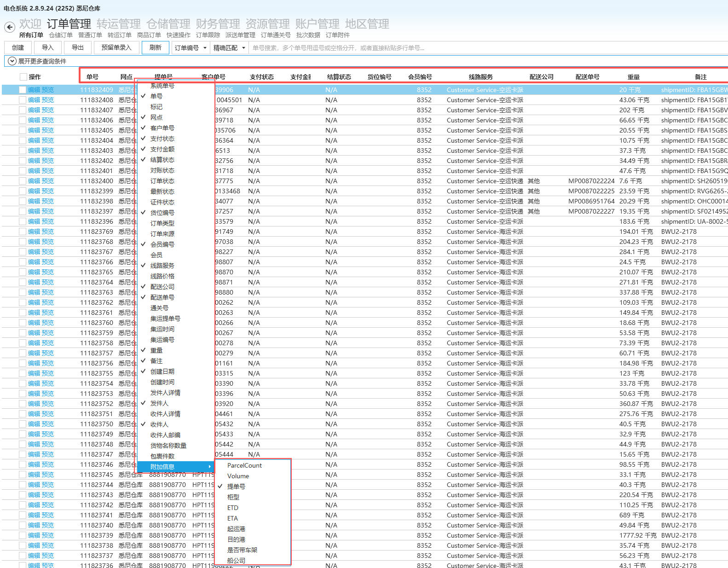
Task: Switch to 资源管理 main tab
Action: coord(268,24)
